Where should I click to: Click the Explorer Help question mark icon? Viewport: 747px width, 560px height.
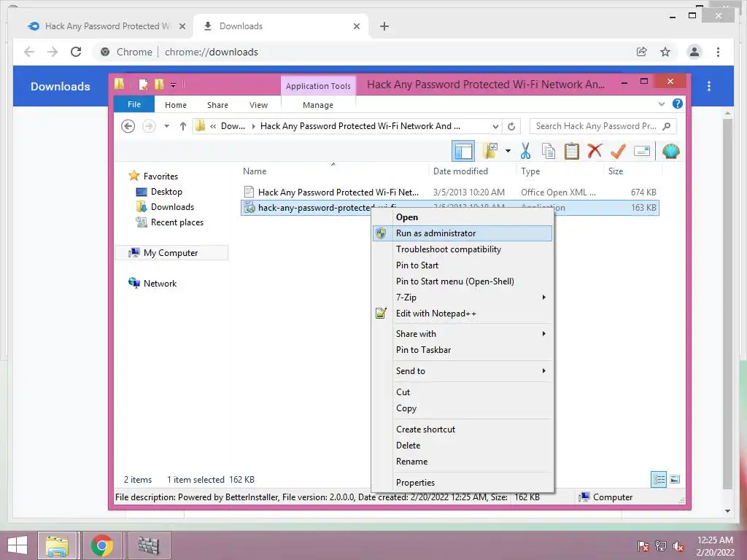(x=677, y=104)
